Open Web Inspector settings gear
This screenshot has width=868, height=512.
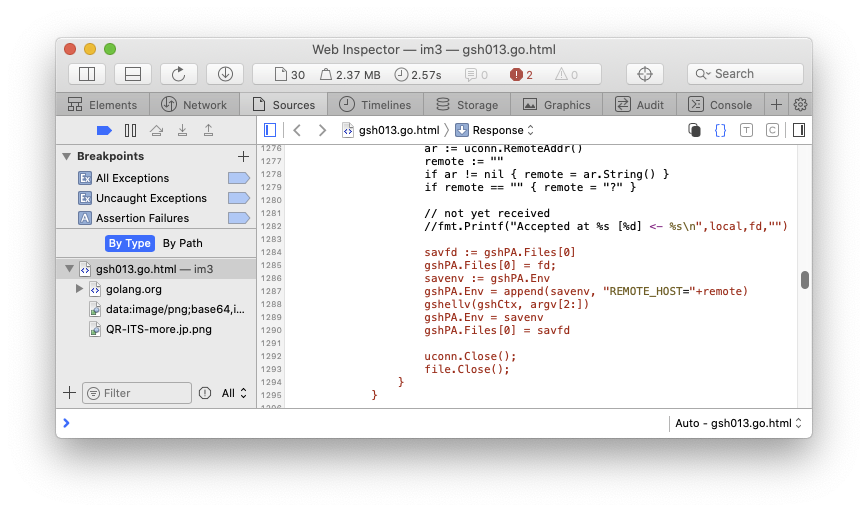[x=800, y=104]
